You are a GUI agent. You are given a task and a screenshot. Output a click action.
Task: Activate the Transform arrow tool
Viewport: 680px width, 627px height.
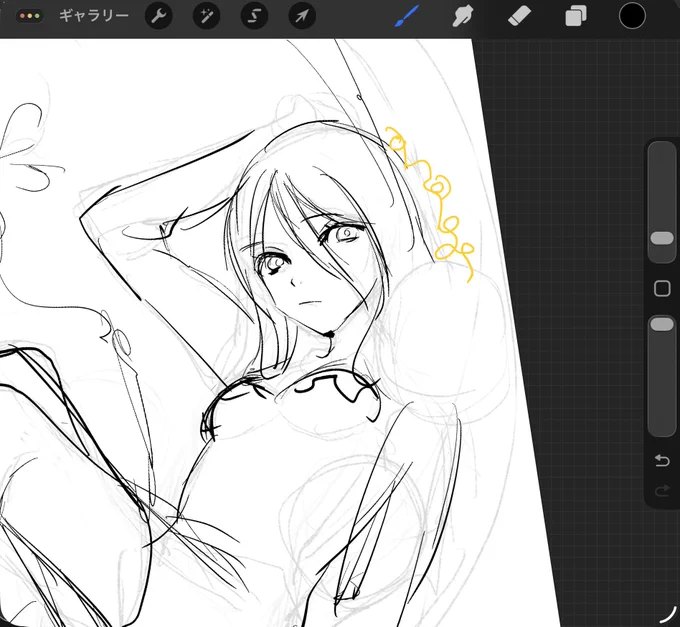[302, 16]
